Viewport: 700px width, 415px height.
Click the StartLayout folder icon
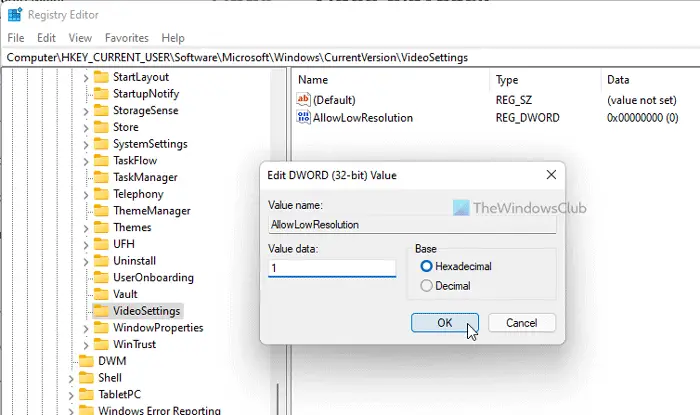(101, 77)
